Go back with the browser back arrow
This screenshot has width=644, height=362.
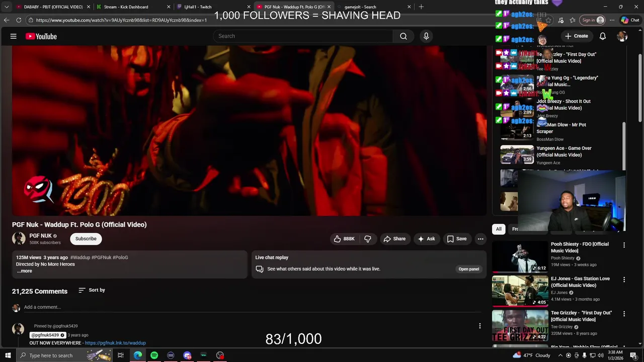pyautogui.click(x=7, y=20)
